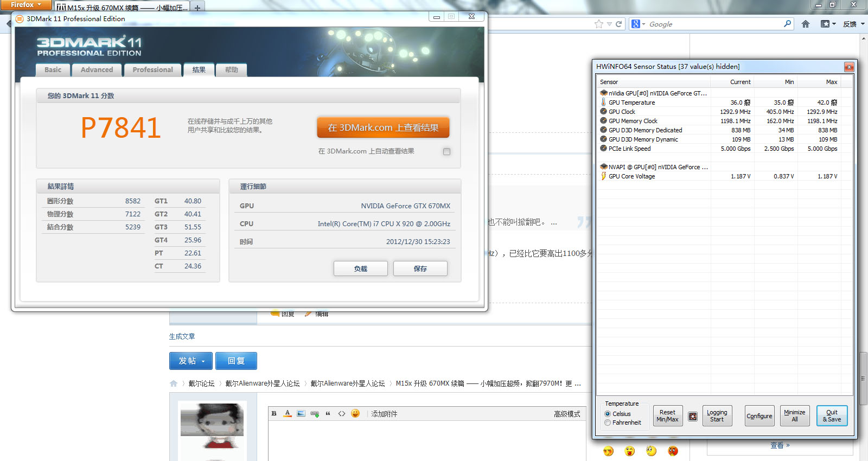
Task: View result on 3DMark.com orange button
Action: [x=383, y=127]
